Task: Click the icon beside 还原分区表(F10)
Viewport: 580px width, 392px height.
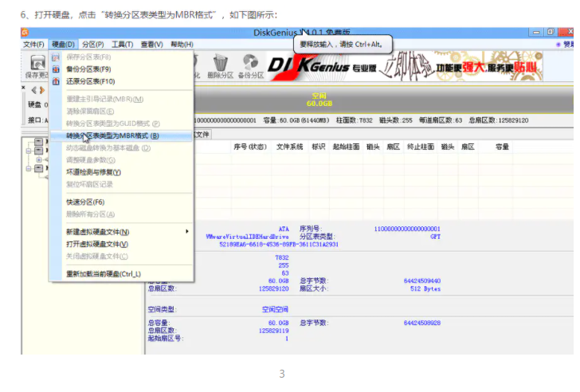Action: click(x=56, y=81)
